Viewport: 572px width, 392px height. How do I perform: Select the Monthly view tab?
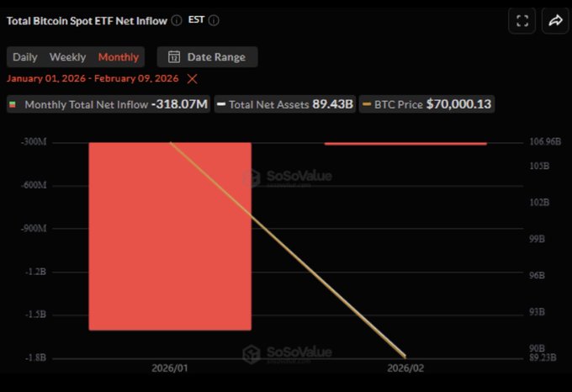coord(119,57)
